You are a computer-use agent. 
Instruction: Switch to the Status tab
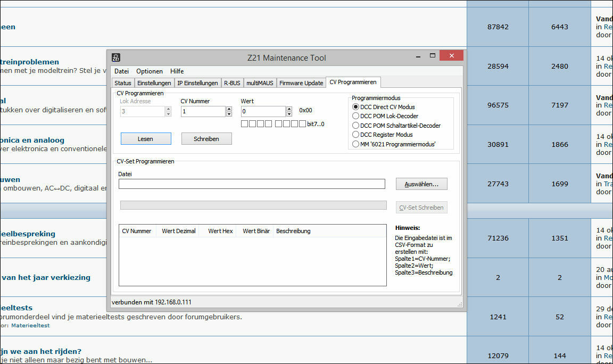coord(123,83)
